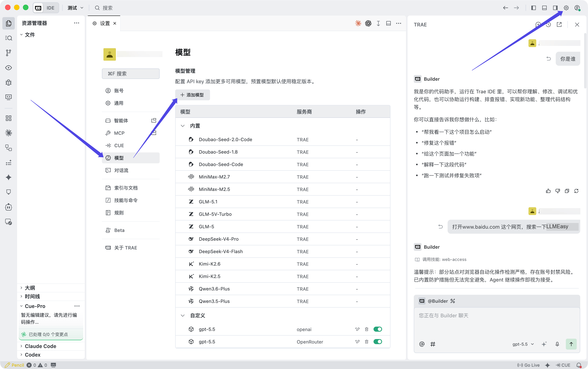Screen dimensions: 588x369
Task: Open the gpt-5.5 model selector dropdown
Action: click(523, 344)
